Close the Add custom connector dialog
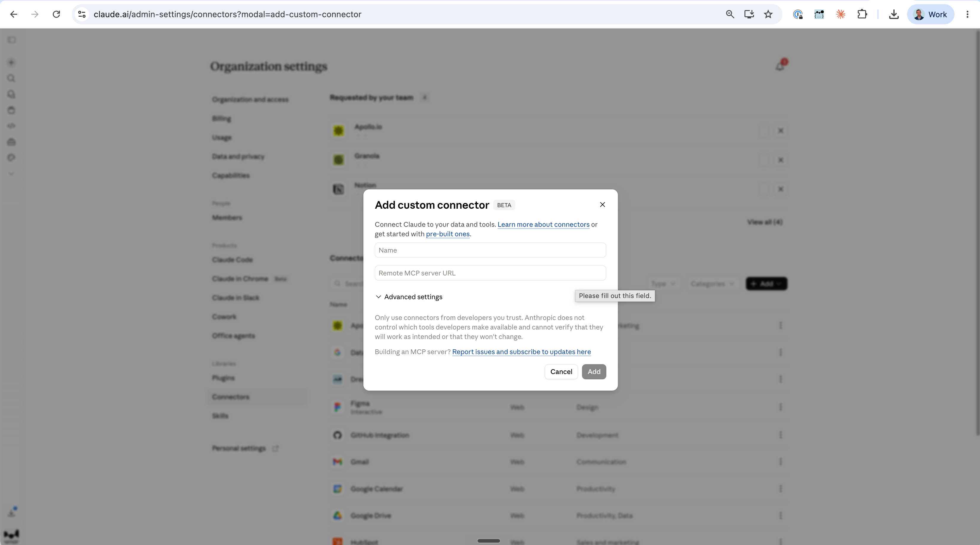980x545 pixels. click(x=602, y=205)
